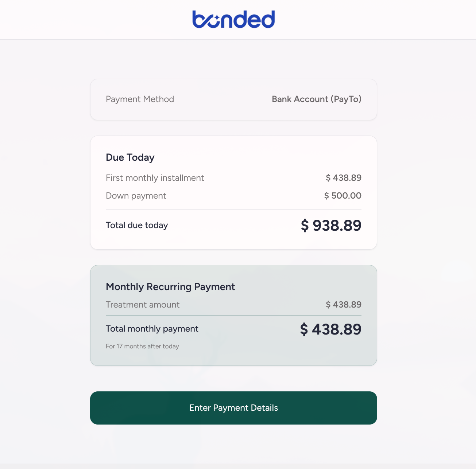Click the 'For 17 months after today' note
This screenshot has width=476, height=469.
pos(142,346)
